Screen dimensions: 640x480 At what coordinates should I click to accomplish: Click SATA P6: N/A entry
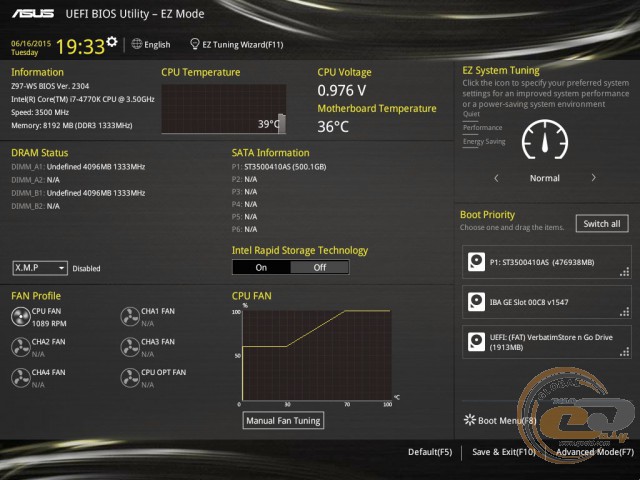point(244,229)
